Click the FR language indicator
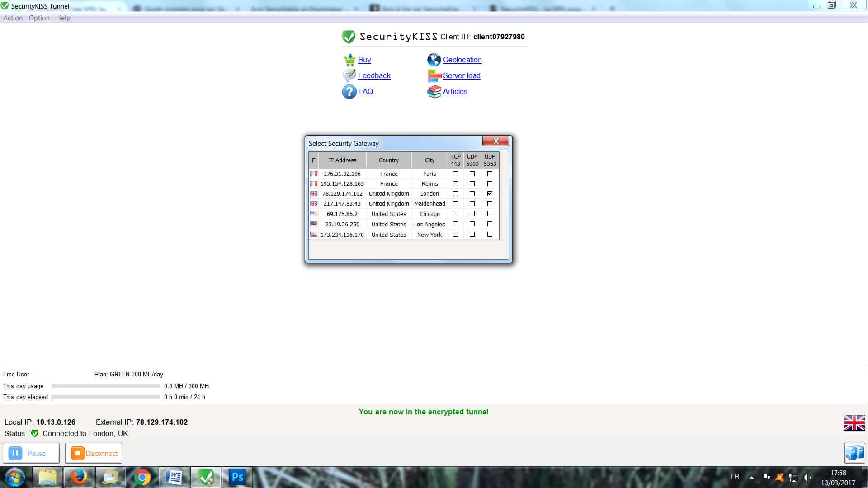 (x=735, y=476)
